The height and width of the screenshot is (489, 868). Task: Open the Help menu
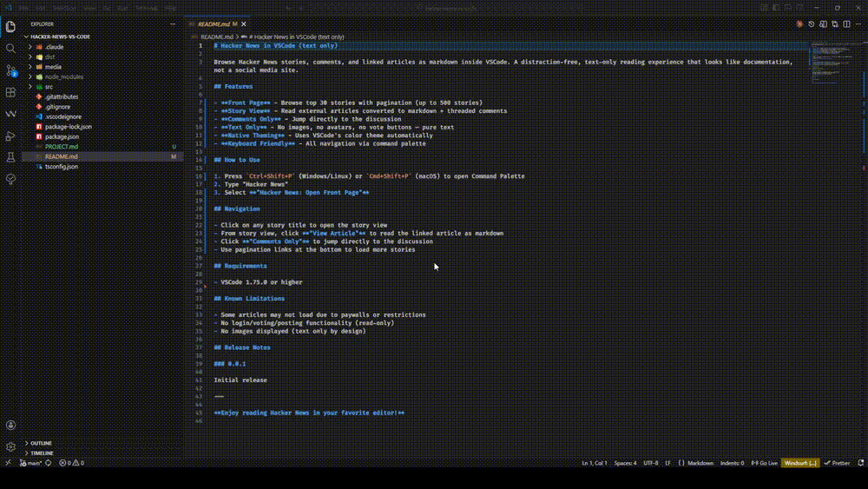[170, 9]
